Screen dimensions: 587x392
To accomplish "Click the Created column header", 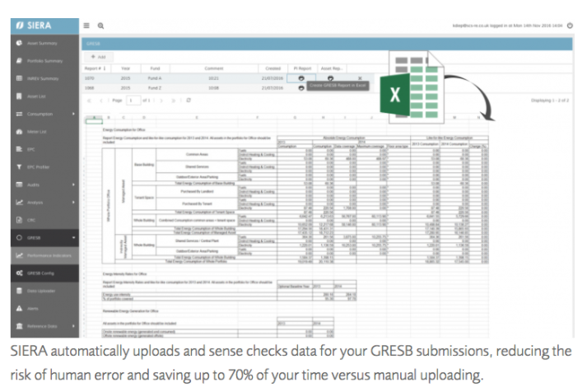I will click(x=273, y=68).
